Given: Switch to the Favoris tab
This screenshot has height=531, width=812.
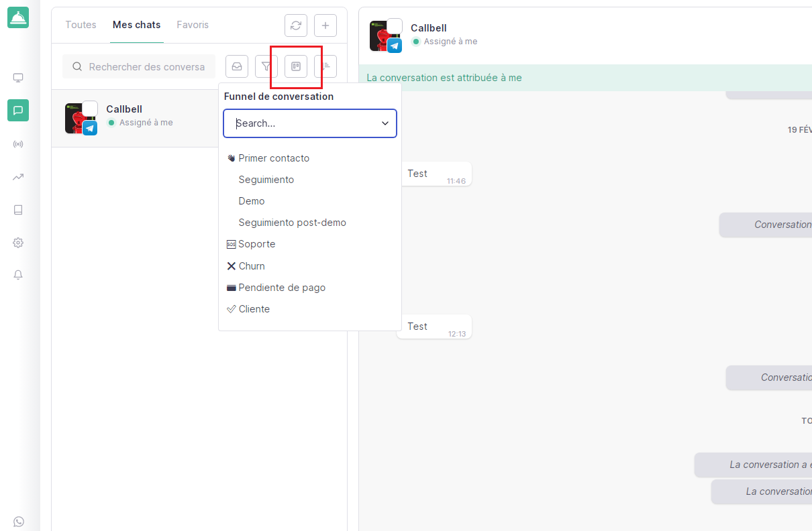Looking at the screenshot, I should click(x=193, y=25).
